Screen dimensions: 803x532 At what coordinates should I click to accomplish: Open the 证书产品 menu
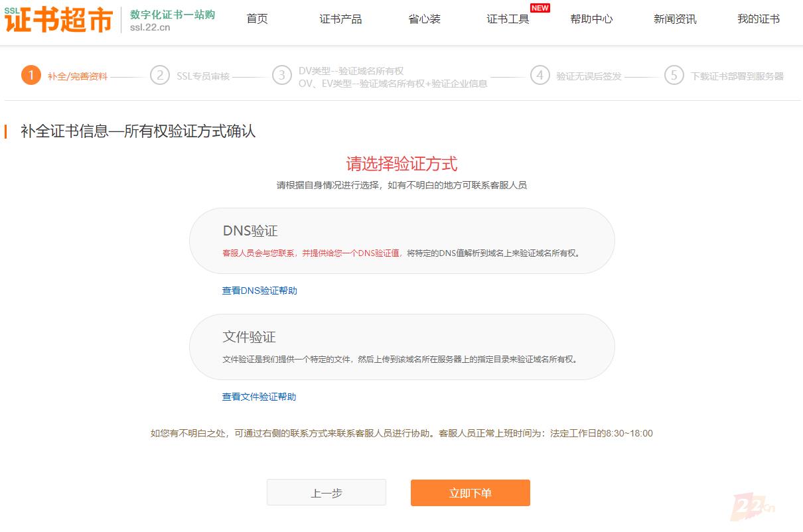340,19
